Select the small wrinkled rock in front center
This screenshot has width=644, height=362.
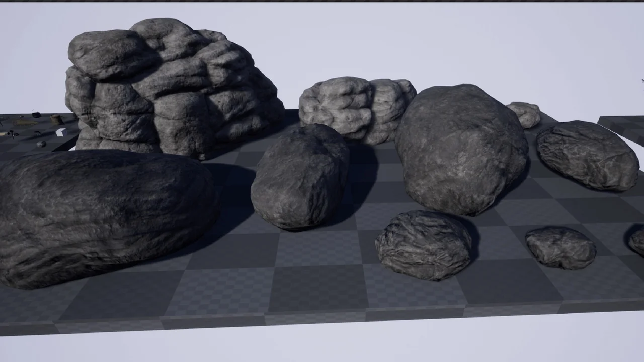(424, 244)
